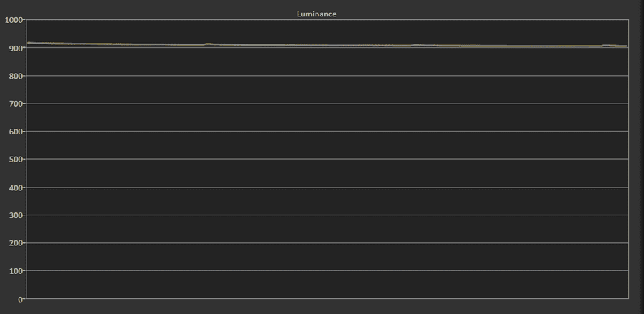Click the small dip near the luminance line's right end
This screenshot has width=644, height=314.
605,46
